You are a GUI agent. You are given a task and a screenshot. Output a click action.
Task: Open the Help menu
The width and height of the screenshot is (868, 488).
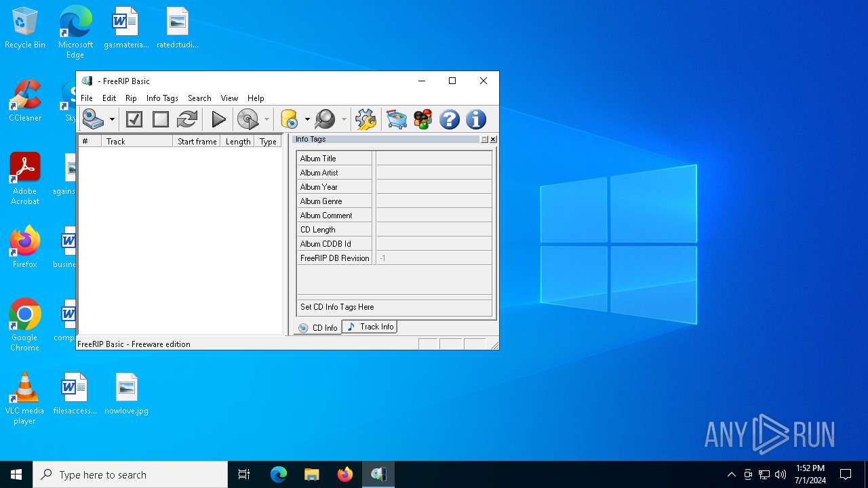[256, 98]
